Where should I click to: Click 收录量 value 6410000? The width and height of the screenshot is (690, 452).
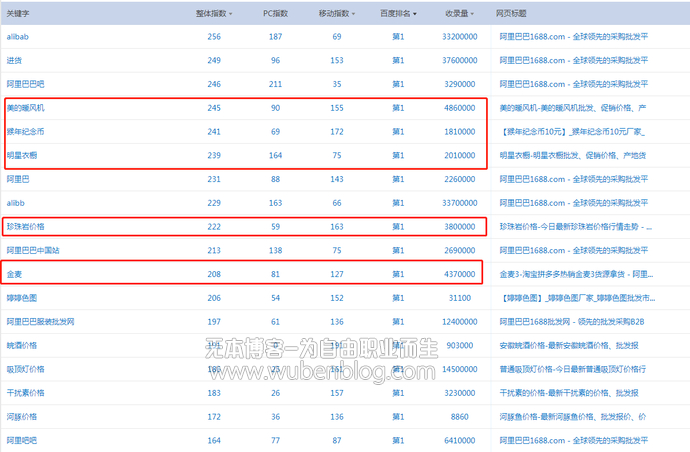pos(460,441)
